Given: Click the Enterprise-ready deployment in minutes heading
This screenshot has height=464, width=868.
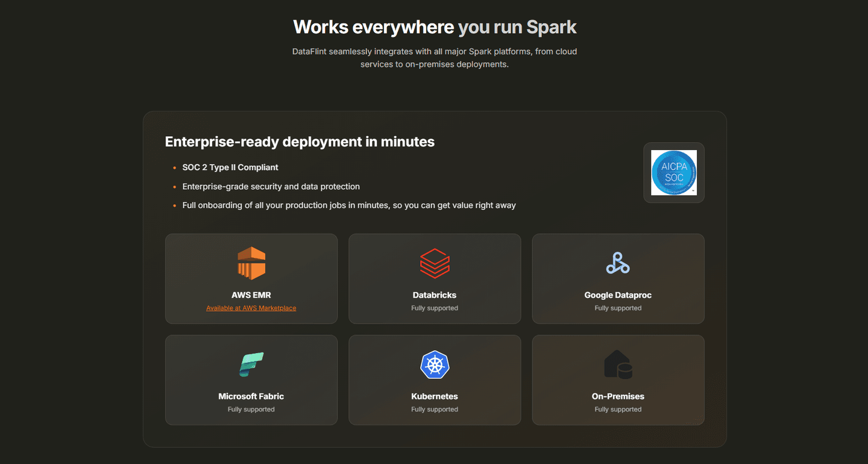Looking at the screenshot, I should tap(300, 142).
